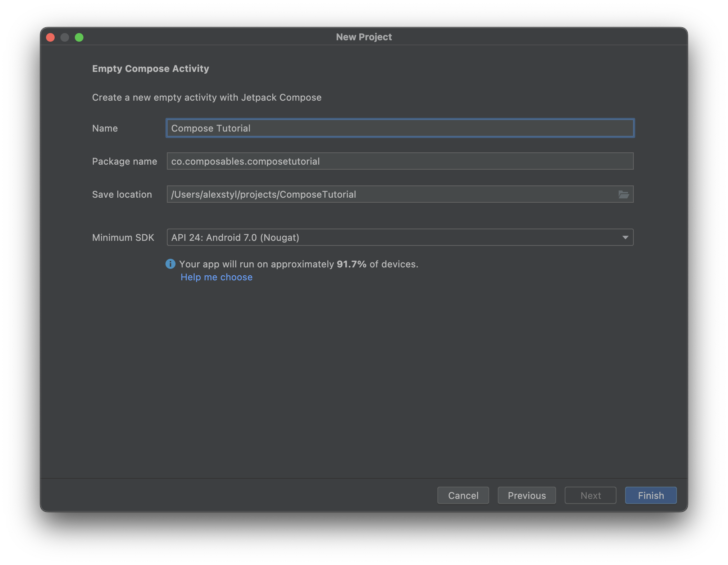Click the Minimum SDK label
The width and height of the screenshot is (728, 565).
tap(123, 237)
